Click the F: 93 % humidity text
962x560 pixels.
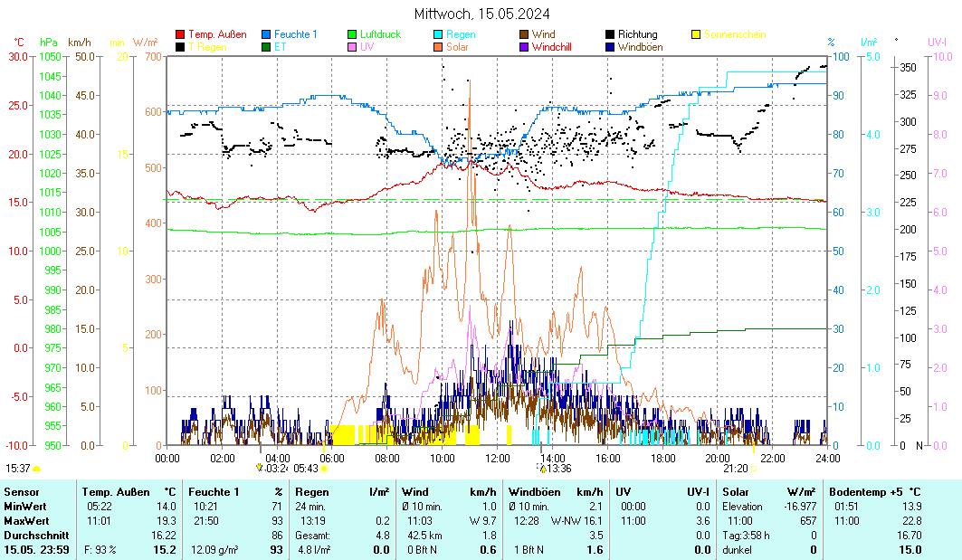tap(100, 550)
